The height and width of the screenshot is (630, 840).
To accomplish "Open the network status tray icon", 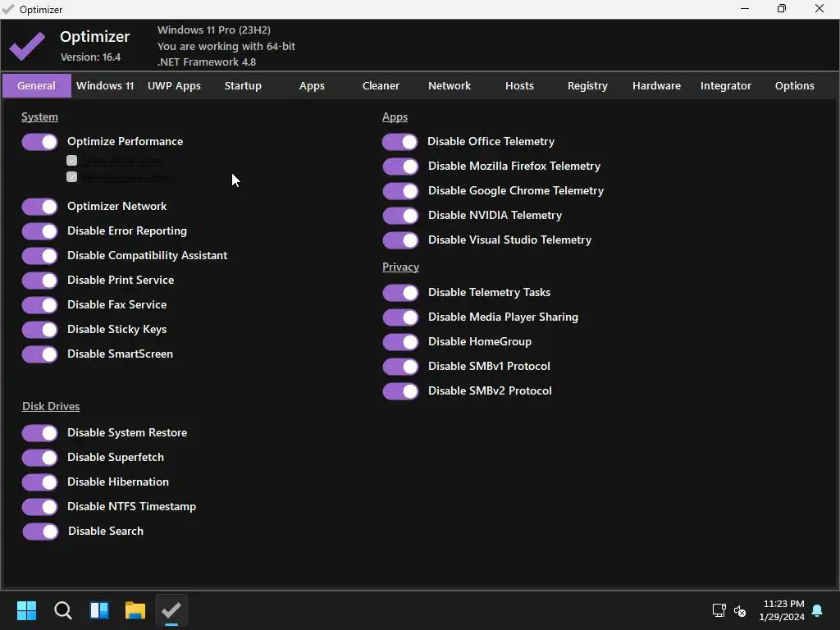I will click(x=719, y=610).
